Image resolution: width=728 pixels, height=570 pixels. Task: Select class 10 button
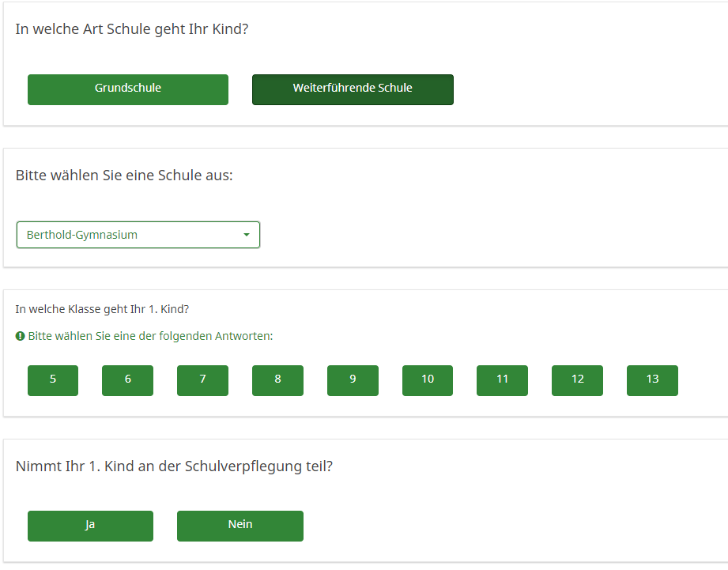(428, 380)
